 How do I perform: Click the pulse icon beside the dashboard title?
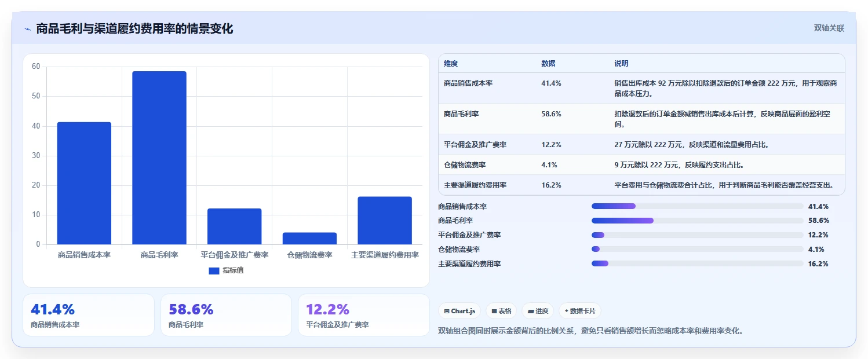pyautogui.click(x=27, y=29)
